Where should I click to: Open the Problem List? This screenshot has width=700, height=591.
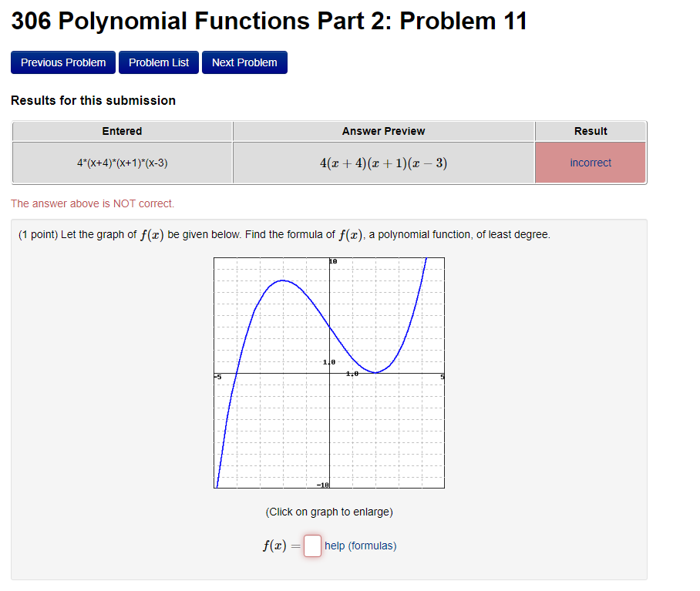[x=158, y=62]
